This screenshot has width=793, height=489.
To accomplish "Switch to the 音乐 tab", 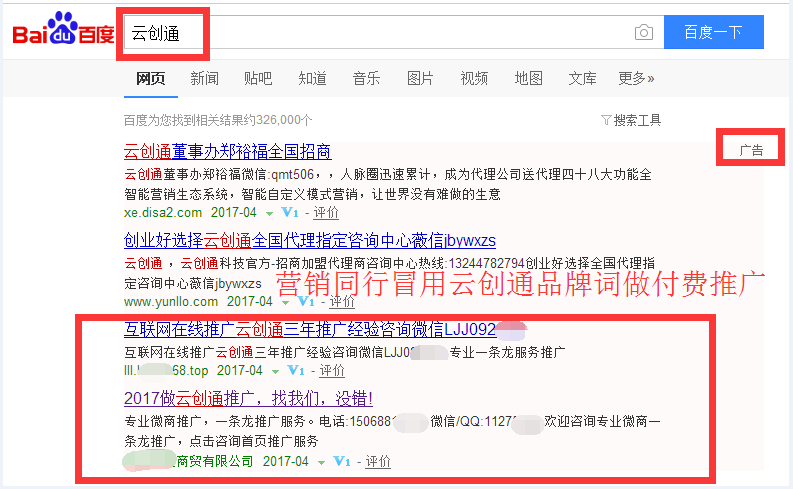I will (366, 78).
